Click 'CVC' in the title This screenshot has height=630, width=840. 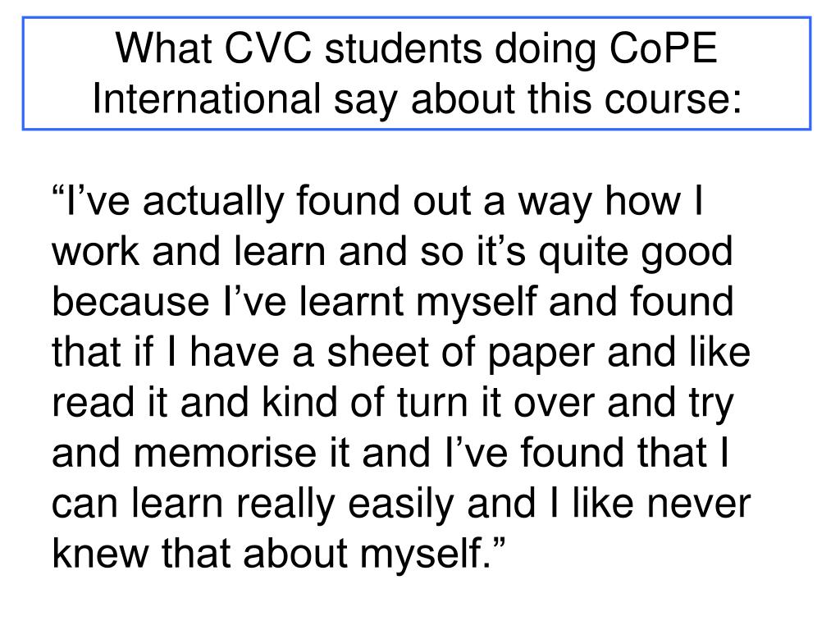[x=267, y=48]
